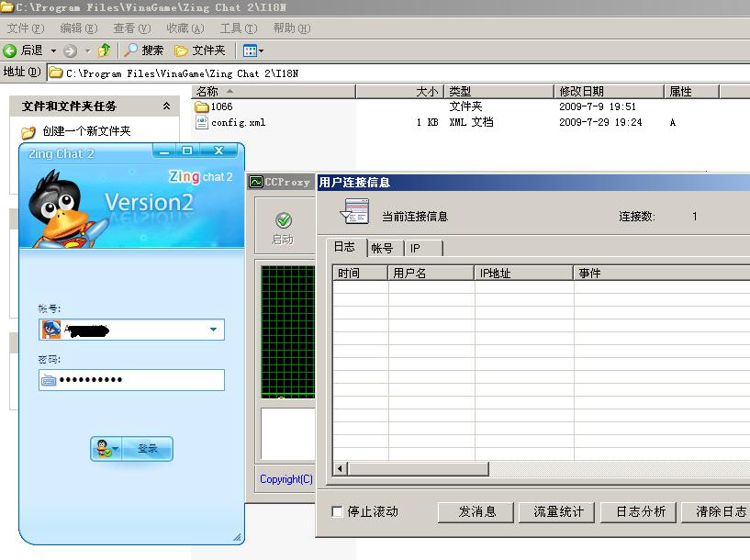Go up one folder level icon

pyautogui.click(x=105, y=50)
